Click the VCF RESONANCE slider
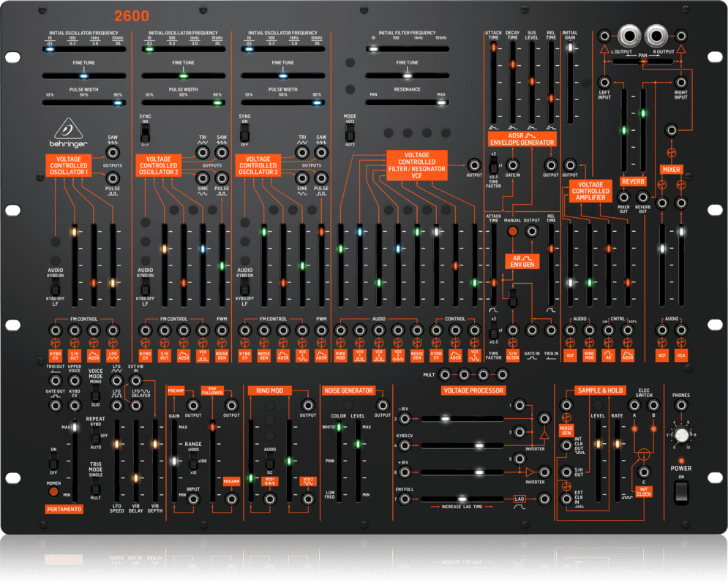The image size is (728, 585). [408, 102]
